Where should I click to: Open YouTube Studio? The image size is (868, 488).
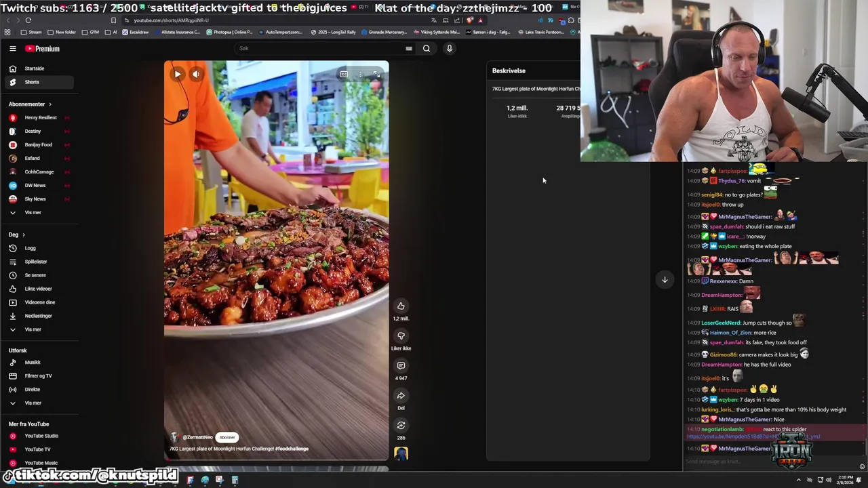coord(38,436)
